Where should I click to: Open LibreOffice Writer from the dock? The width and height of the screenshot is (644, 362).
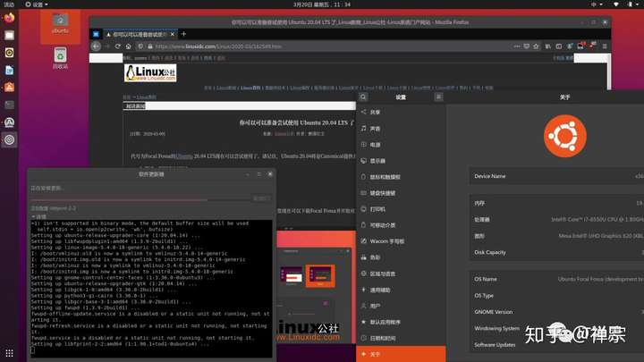tap(9, 71)
